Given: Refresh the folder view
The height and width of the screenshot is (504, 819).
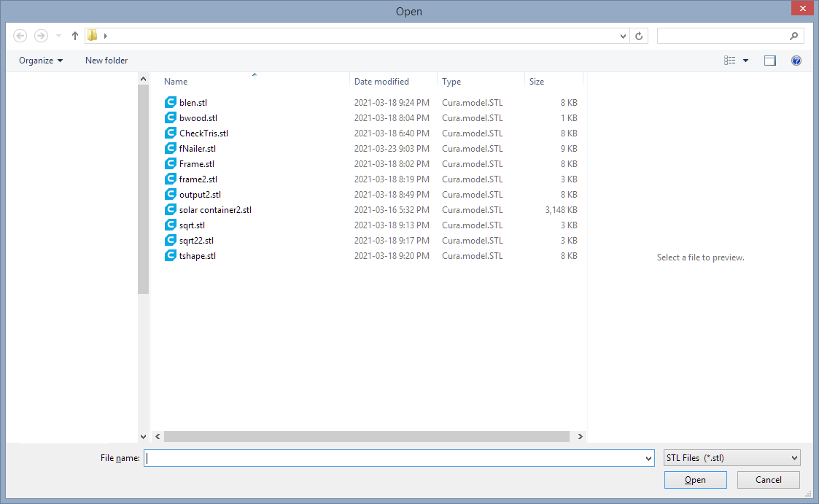Looking at the screenshot, I should point(639,36).
